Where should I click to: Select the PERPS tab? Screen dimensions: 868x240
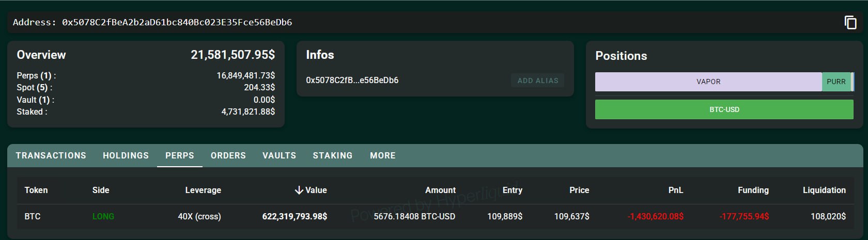click(x=179, y=155)
